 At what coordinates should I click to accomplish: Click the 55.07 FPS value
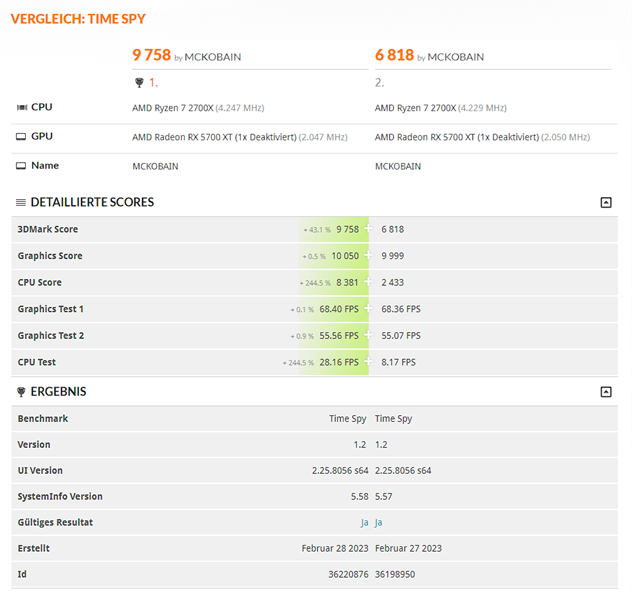[401, 335]
